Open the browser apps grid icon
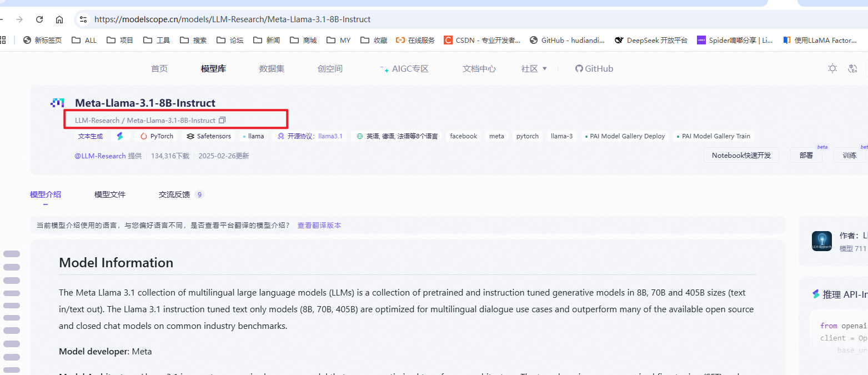Screen dimensions: 868x375 3,40
